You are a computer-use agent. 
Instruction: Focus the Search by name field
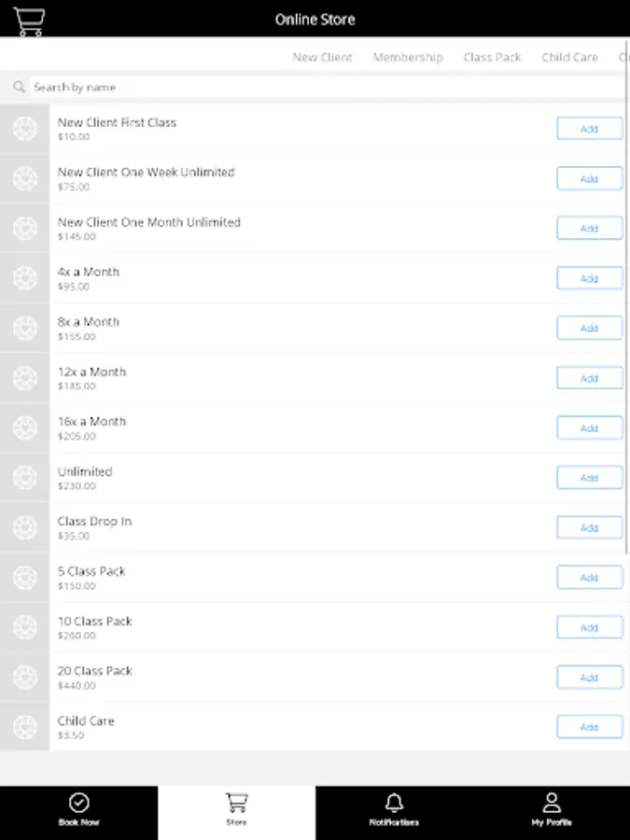[317, 87]
